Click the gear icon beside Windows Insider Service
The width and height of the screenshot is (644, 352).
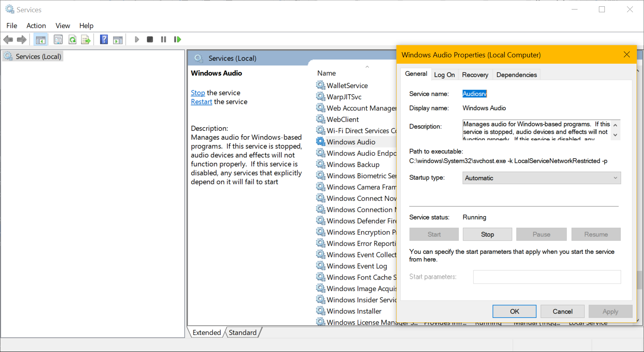coord(321,299)
